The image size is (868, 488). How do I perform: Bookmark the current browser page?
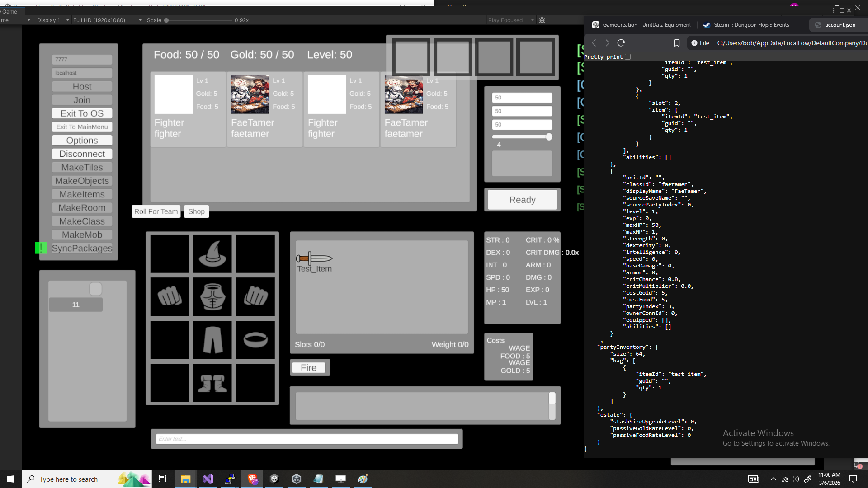(x=677, y=43)
